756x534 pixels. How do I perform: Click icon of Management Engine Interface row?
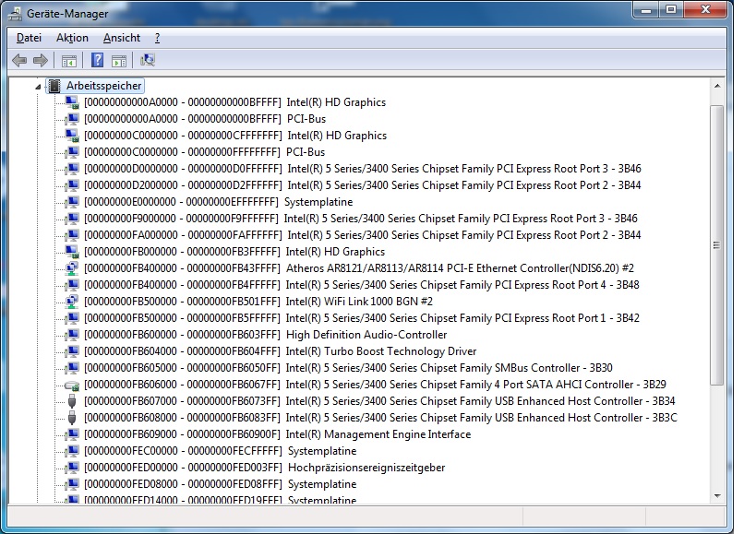(72, 434)
